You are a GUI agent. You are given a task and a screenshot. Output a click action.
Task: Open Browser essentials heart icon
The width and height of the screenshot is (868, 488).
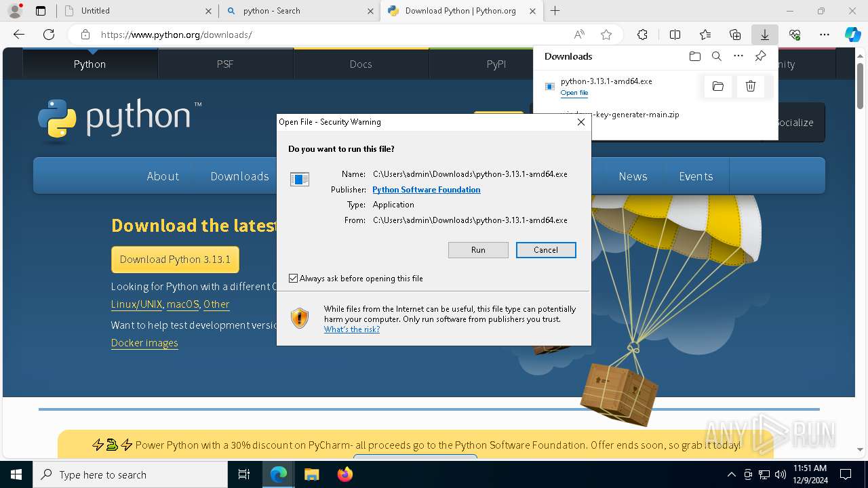pos(795,35)
